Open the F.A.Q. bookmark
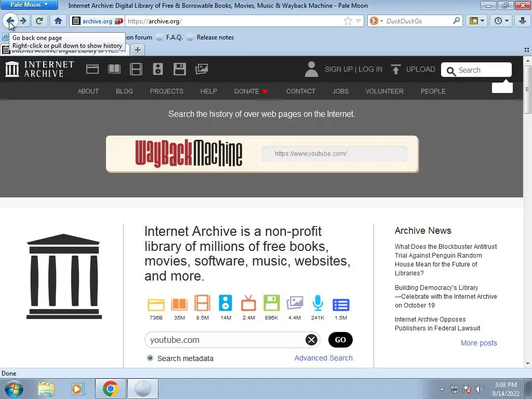The image size is (532, 399). (170, 37)
